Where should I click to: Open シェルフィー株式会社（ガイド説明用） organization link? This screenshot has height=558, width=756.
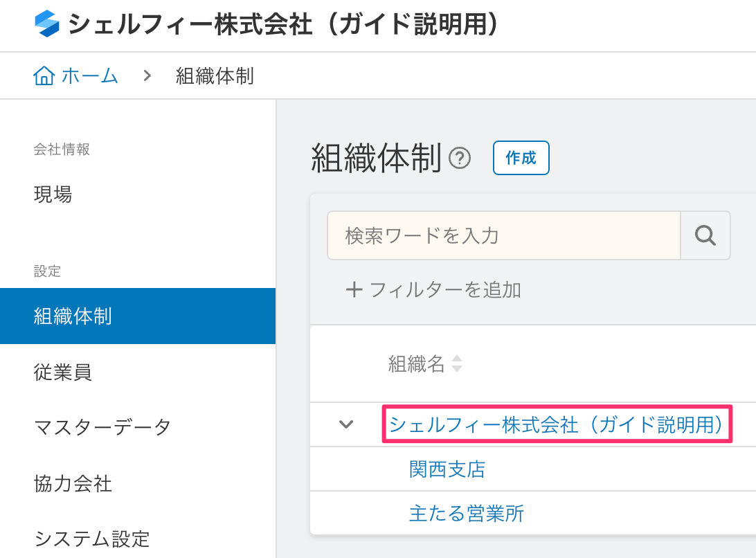tap(557, 424)
